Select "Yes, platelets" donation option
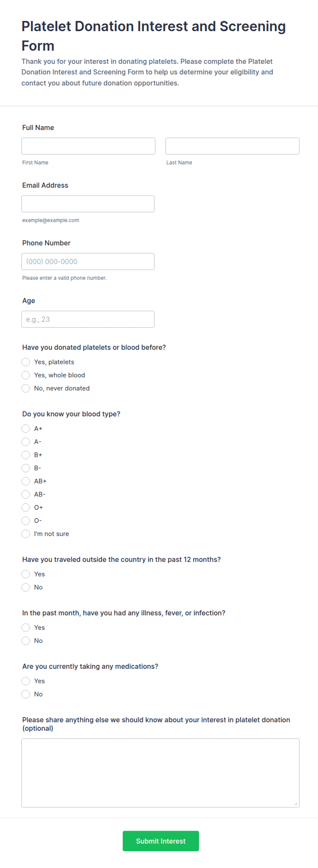The image size is (318, 868). point(26,362)
